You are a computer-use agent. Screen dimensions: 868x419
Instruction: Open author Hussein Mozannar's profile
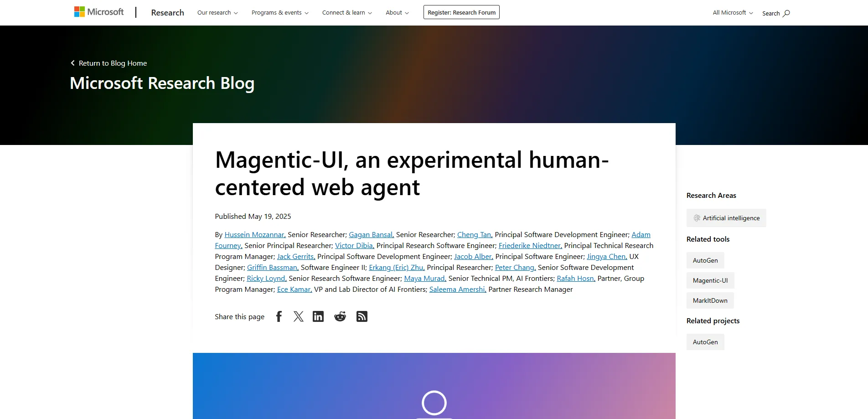[x=254, y=234]
